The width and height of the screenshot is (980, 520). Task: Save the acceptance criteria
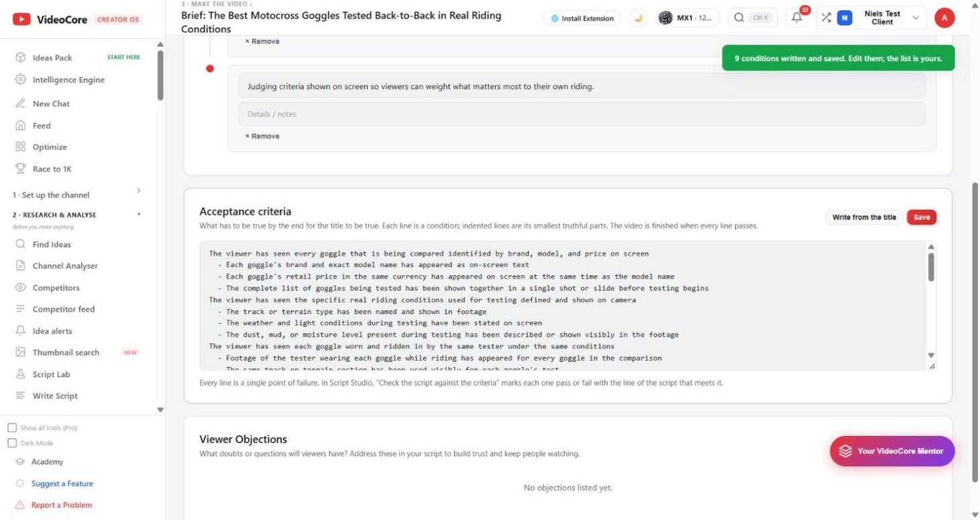921,217
